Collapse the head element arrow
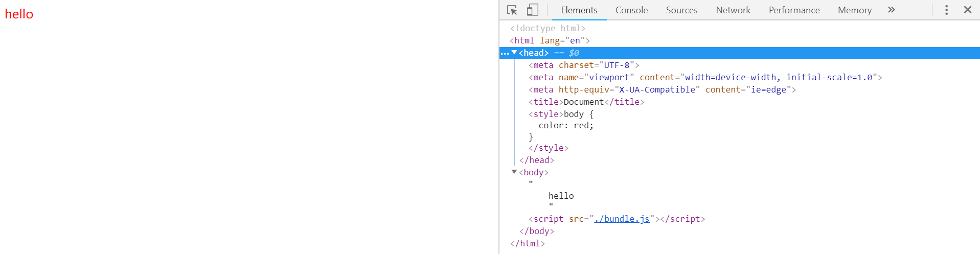Image resolution: width=980 pixels, height=254 pixels. coord(514,53)
